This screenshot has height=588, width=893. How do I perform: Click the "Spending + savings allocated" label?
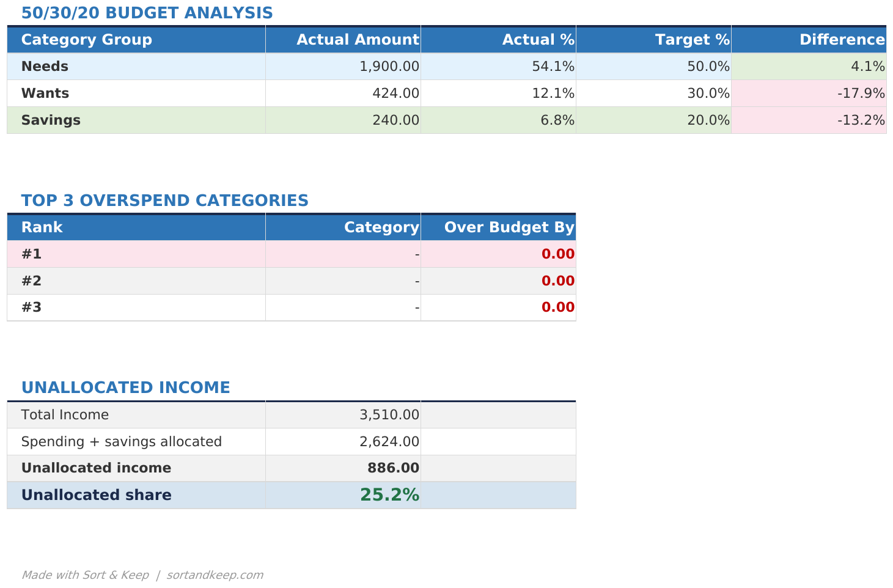coord(122,442)
